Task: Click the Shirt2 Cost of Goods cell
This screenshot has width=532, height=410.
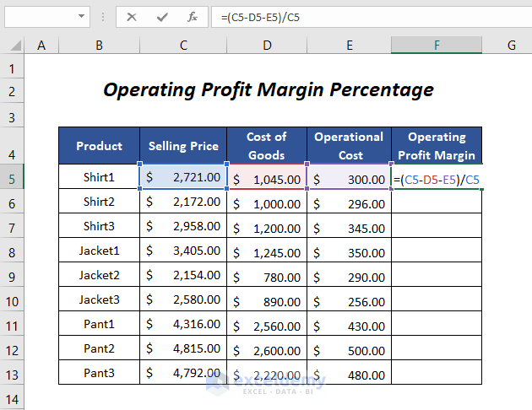Action: click(x=266, y=203)
